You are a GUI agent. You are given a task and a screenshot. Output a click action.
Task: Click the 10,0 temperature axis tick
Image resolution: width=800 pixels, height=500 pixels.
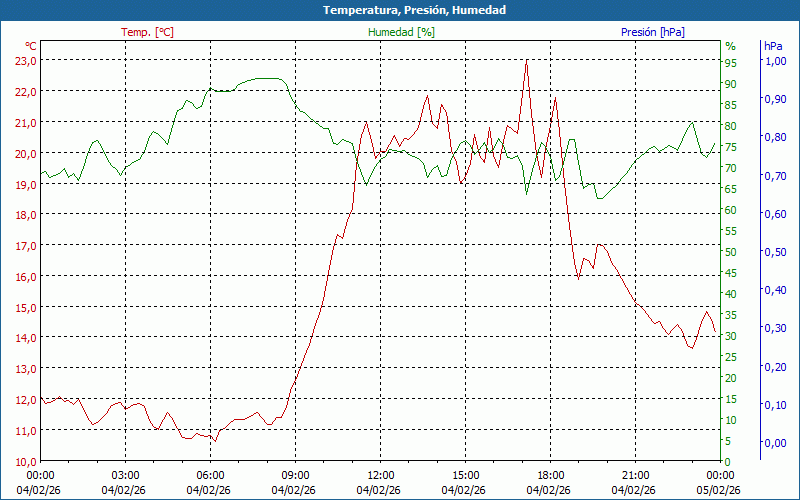(25, 461)
